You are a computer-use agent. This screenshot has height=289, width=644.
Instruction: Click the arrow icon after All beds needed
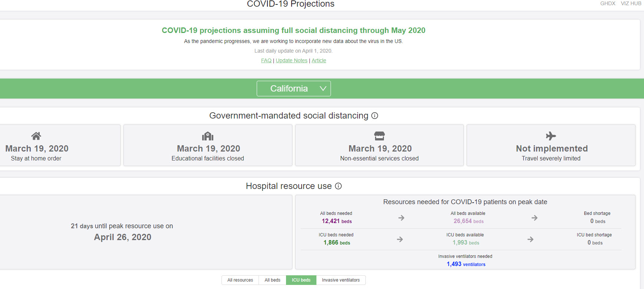click(x=401, y=218)
